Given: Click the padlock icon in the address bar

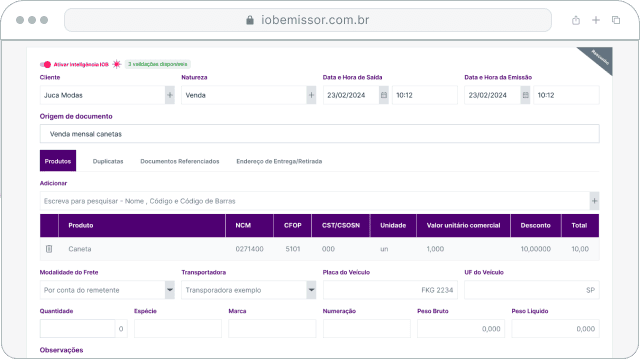Looking at the screenshot, I should point(250,20).
